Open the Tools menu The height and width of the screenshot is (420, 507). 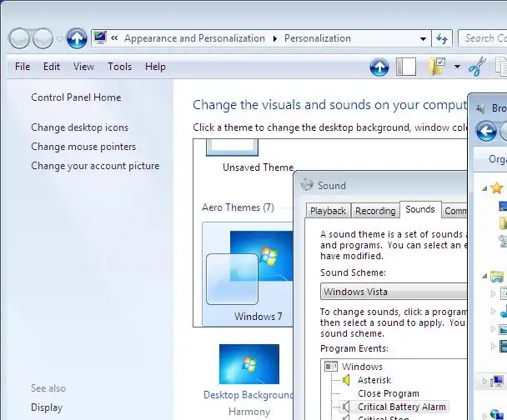[119, 67]
